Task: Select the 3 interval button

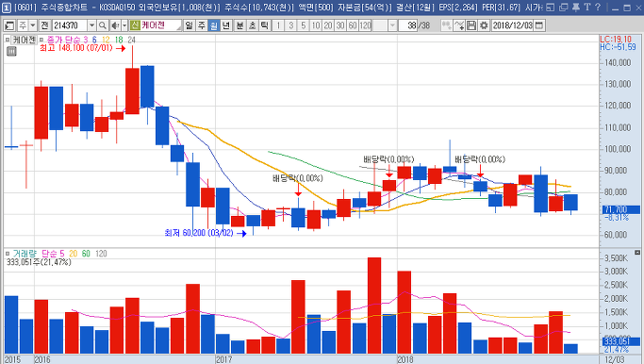Action: (290, 25)
